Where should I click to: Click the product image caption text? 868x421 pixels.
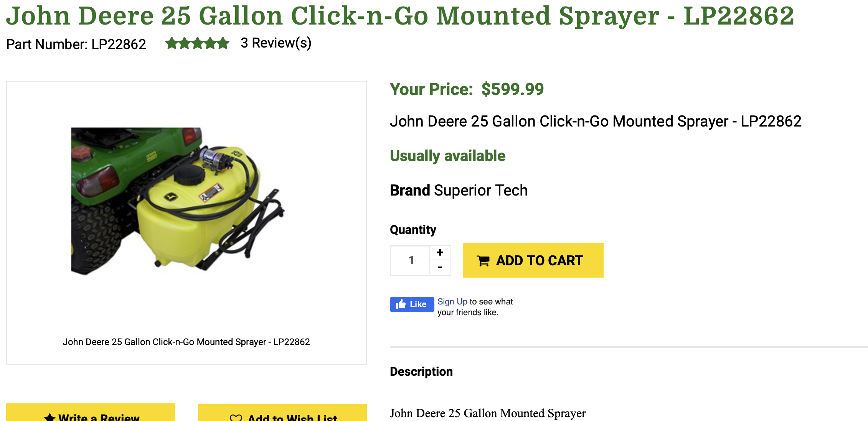186,342
